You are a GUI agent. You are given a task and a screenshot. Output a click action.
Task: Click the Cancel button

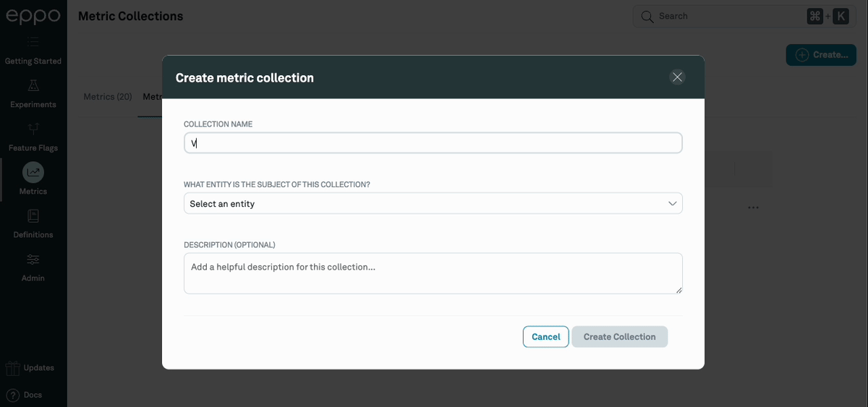pyautogui.click(x=545, y=337)
